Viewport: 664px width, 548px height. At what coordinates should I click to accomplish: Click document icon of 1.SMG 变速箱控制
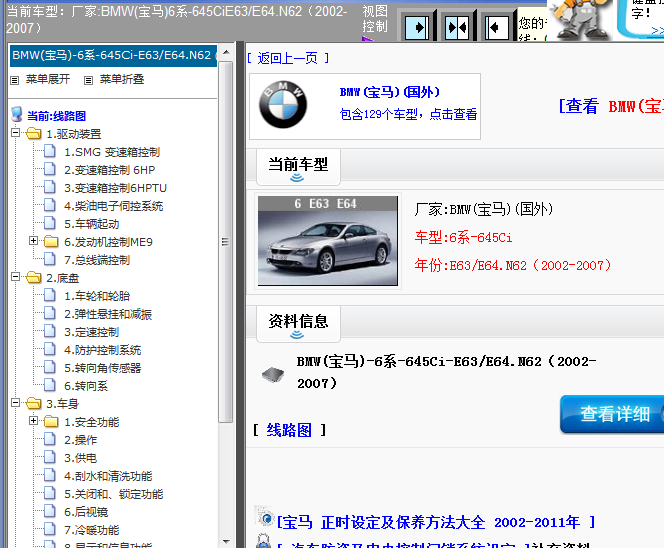(x=50, y=151)
